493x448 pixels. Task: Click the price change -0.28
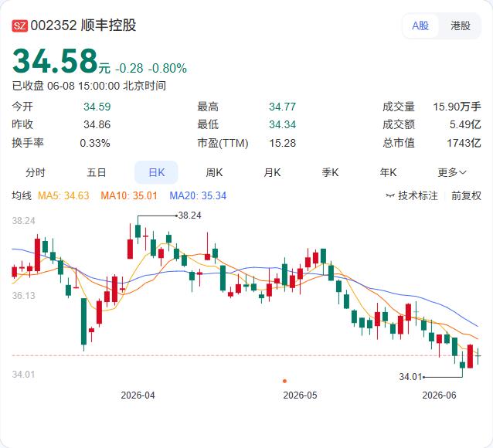pyautogui.click(x=129, y=68)
